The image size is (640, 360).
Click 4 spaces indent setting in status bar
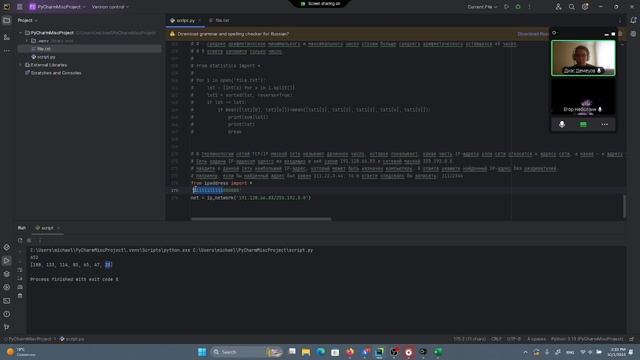[536, 339]
